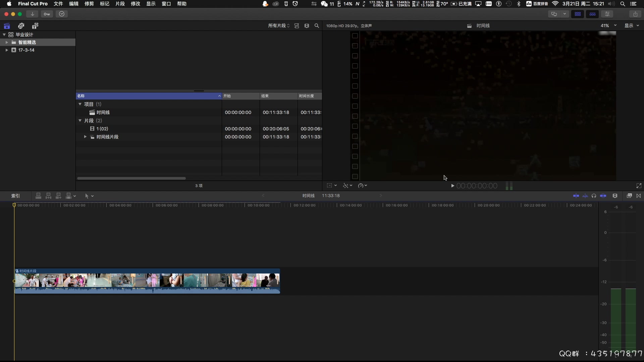This screenshot has height=362, width=644.
Task: Open the 窗口 menu
Action: point(166,4)
